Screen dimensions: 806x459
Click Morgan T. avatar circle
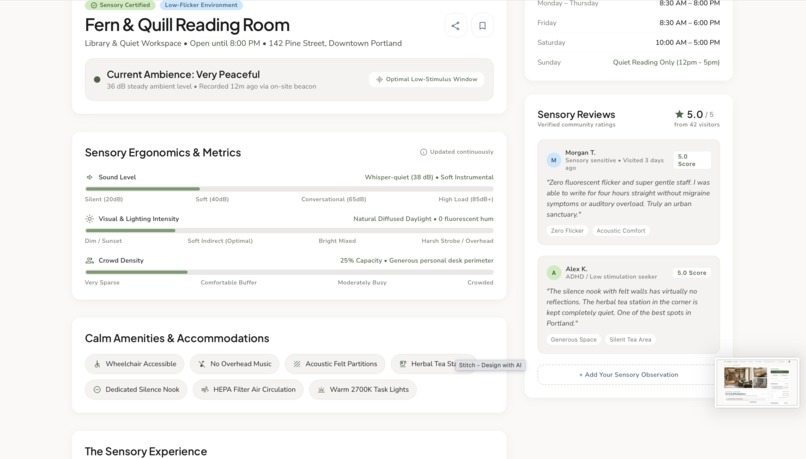[x=554, y=160]
